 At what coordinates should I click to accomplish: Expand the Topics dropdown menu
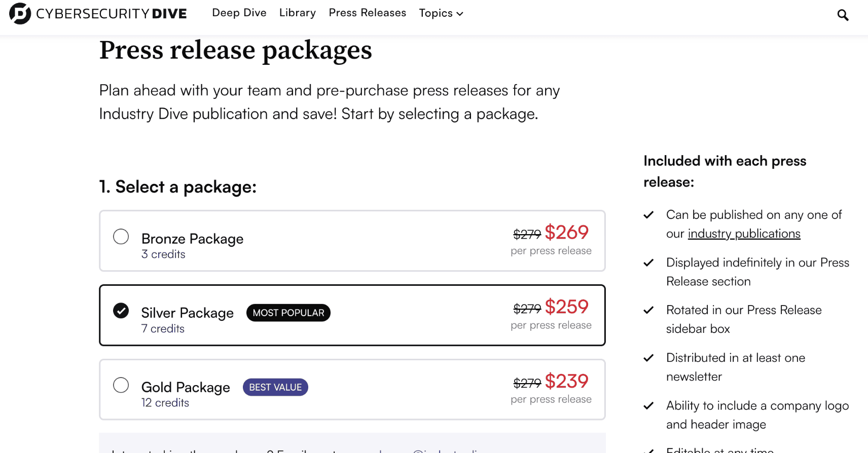click(x=441, y=13)
